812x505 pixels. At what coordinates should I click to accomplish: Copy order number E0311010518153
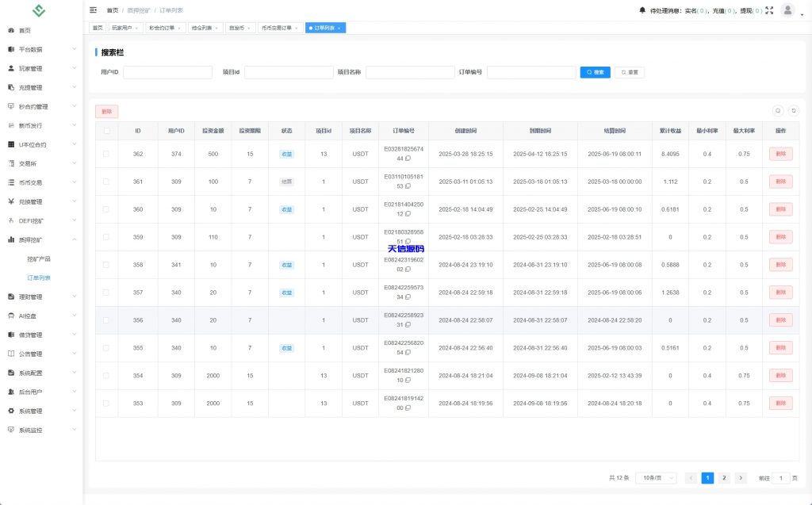[x=408, y=186]
